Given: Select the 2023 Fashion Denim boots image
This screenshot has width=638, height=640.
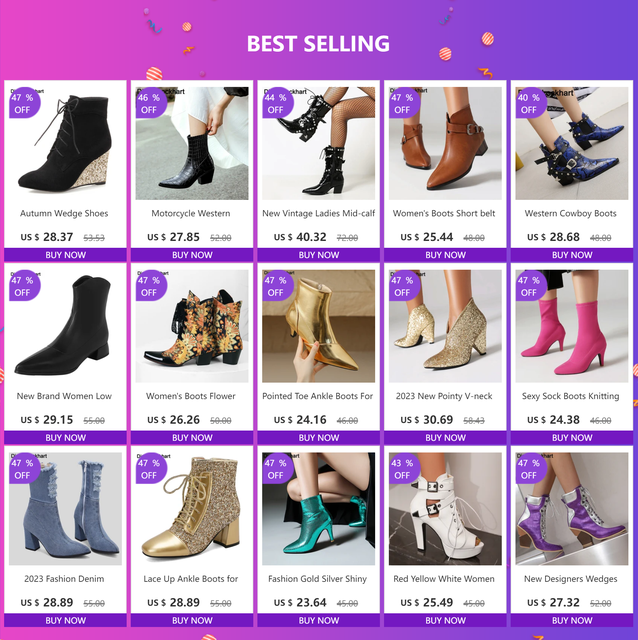Looking at the screenshot, I should 65,509.
